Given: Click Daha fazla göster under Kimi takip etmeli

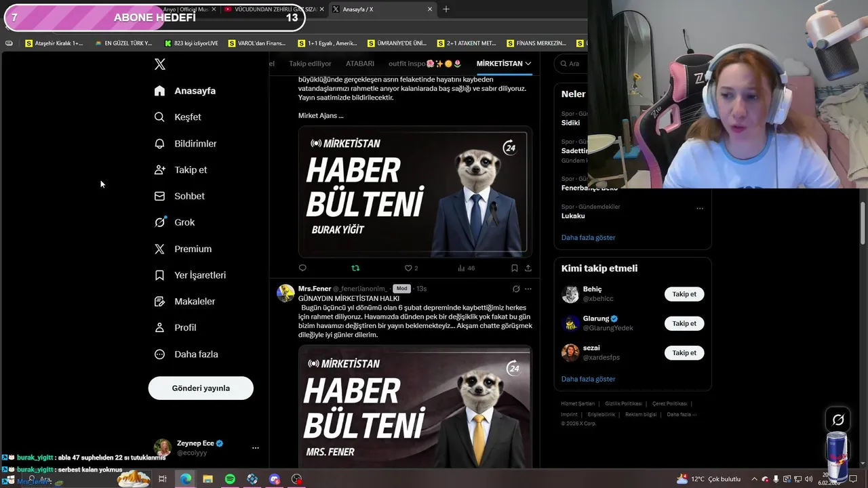Looking at the screenshot, I should 588,379.
